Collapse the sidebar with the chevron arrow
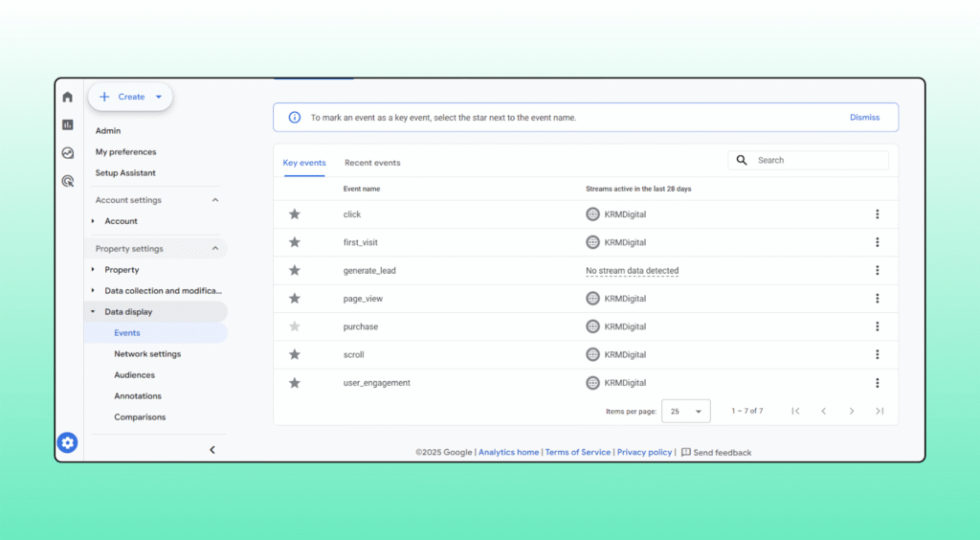Screen dimensions: 980x540 click(x=212, y=450)
